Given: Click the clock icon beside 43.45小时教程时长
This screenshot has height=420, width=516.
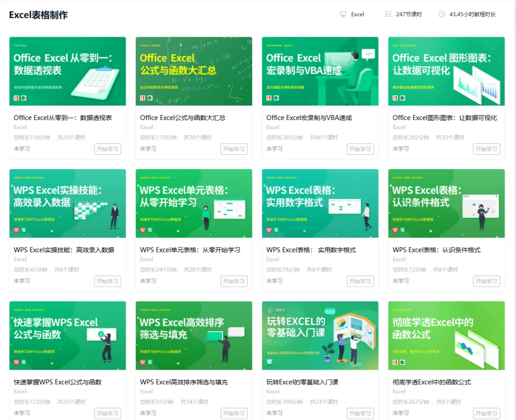Looking at the screenshot, I should click(441, 14).
